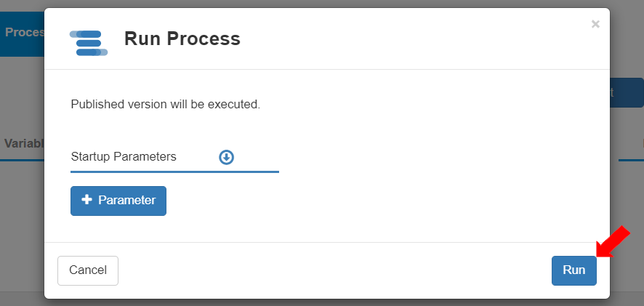This screenshot has height=306, width=644.
Task: Click the blue tab underline at far right
Action: [630, 160]
